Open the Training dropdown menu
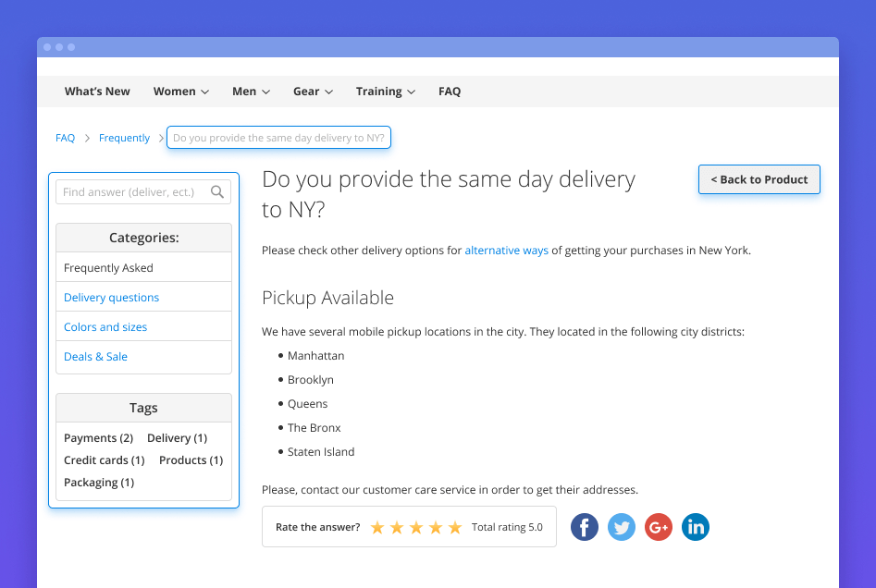876x588 pixels. click(x=385, y=92)
